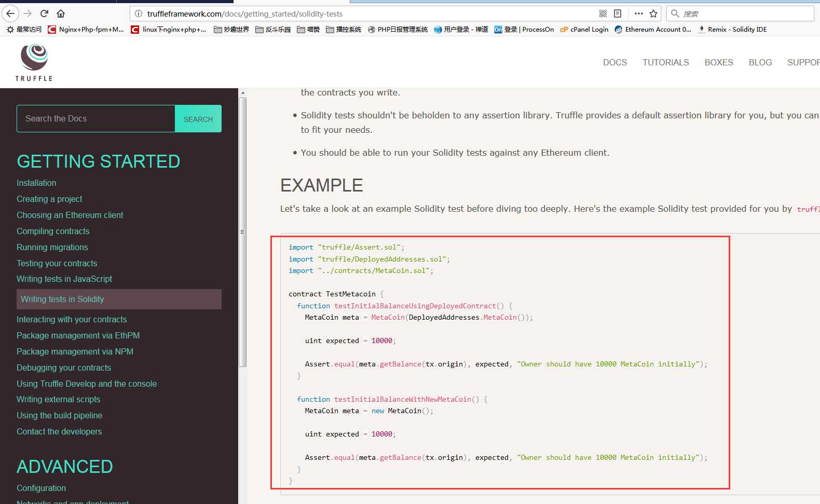The width and height of the screenshot is (820, 504).
Task: Click the ADVANCED sidebar heading
Action: coord(64,467)
